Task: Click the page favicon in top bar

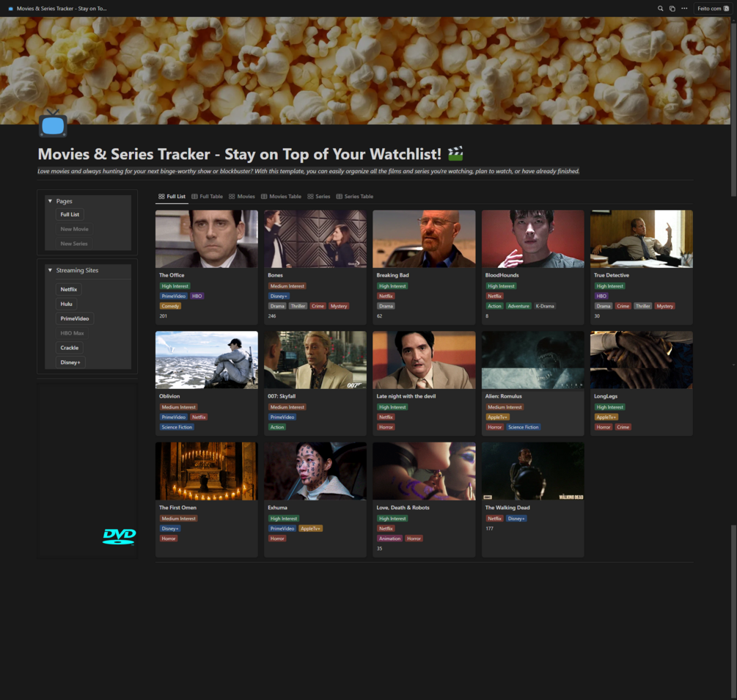Action: point(11,9)
